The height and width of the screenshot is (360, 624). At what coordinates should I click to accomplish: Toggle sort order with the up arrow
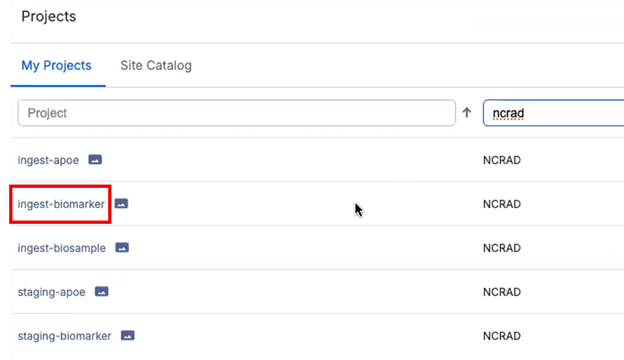tap(467, 113)
